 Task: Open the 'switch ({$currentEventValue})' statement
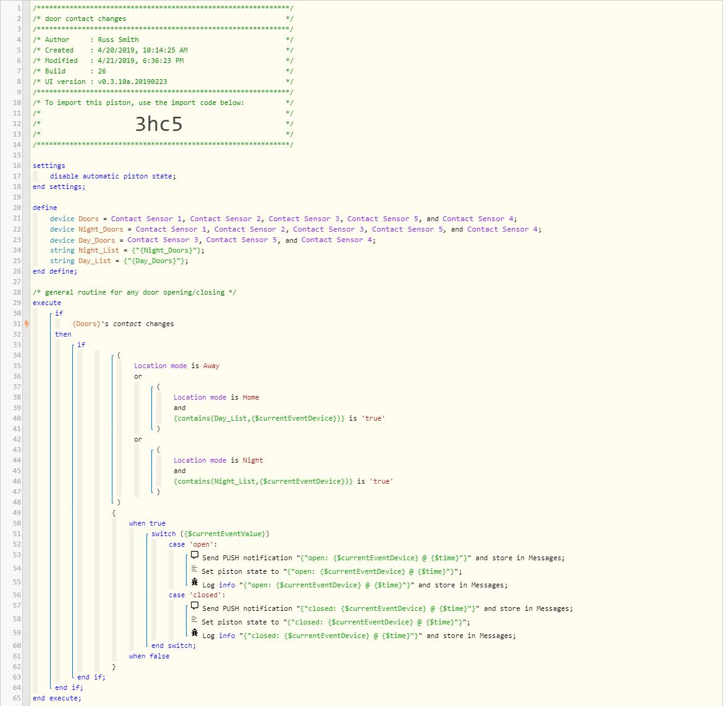tap(210, 534)
